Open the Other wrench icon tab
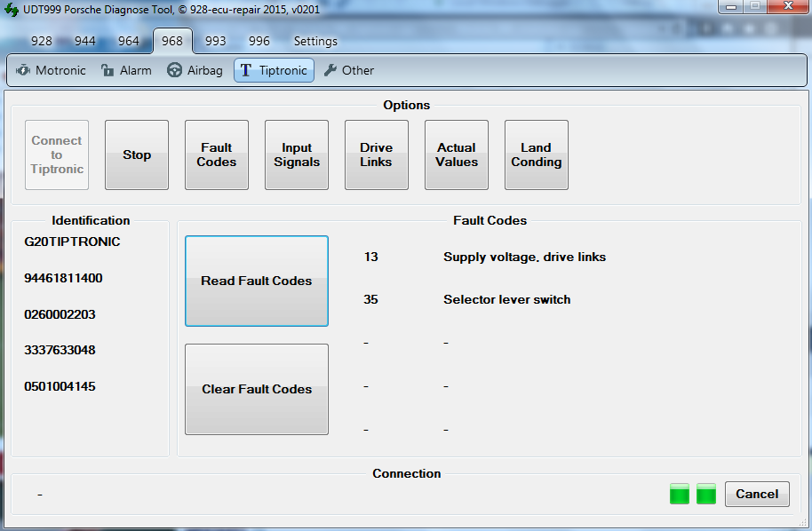The image size is (812, 531). (x=348, y=70)
